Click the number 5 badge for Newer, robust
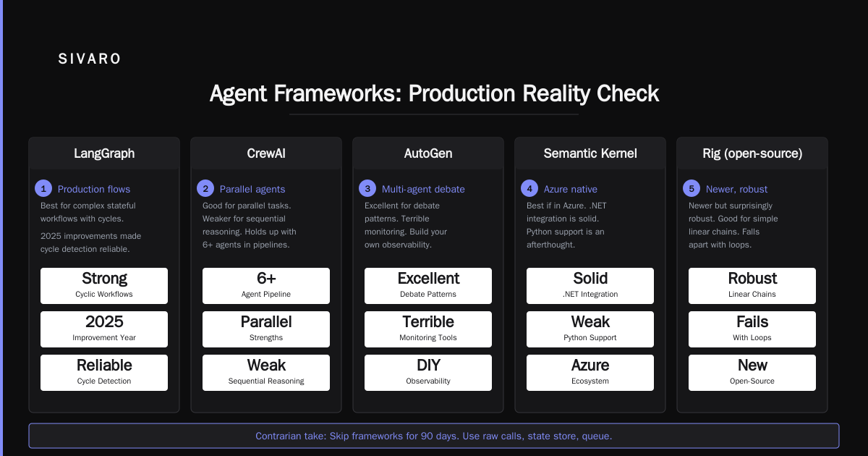This screenshot has width=868, height=456. tap(692, 188)
